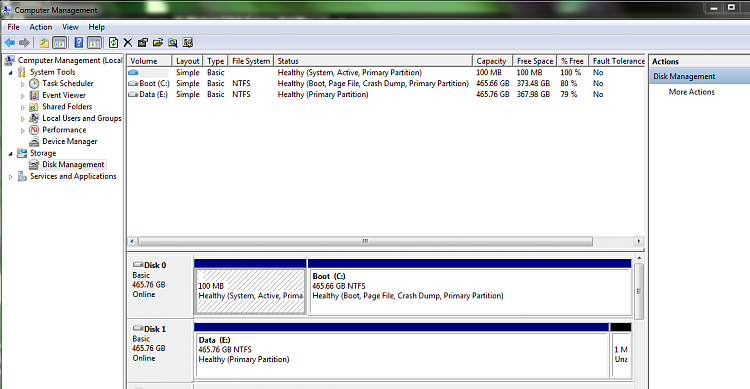The width and height of the screenshot is (750, 389).
Task: Click the Shared Folders icon
Action: [x=34, y=107]
